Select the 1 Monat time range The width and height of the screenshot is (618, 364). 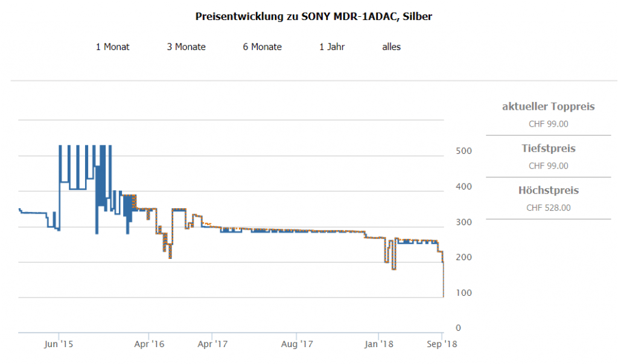coord(113,46)
